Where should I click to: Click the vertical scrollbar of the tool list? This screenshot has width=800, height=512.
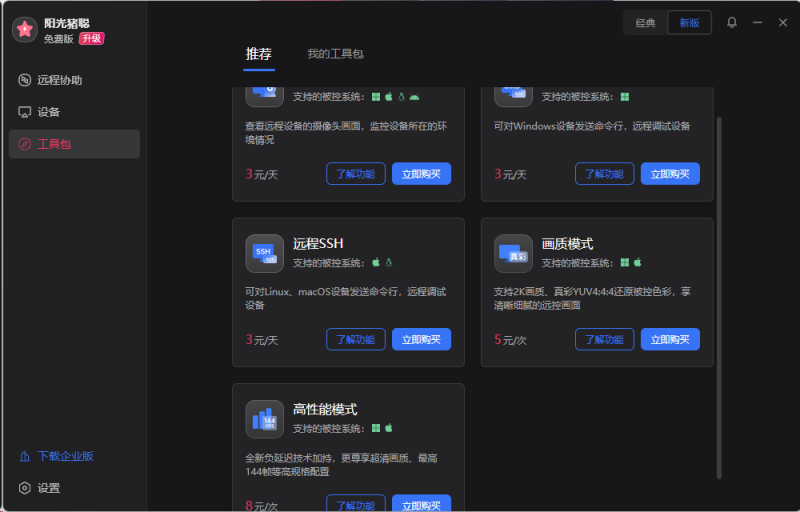[x=719, y=298]
